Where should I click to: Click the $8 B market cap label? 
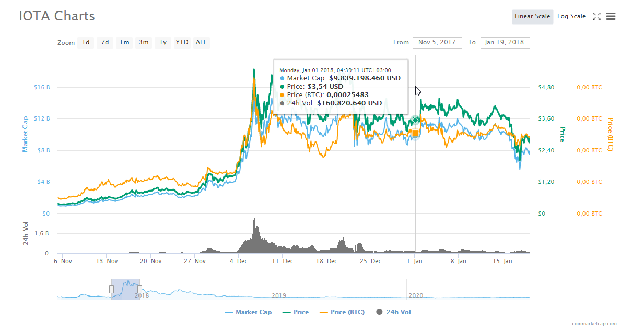pyautogui.click(x=43, y=150)
